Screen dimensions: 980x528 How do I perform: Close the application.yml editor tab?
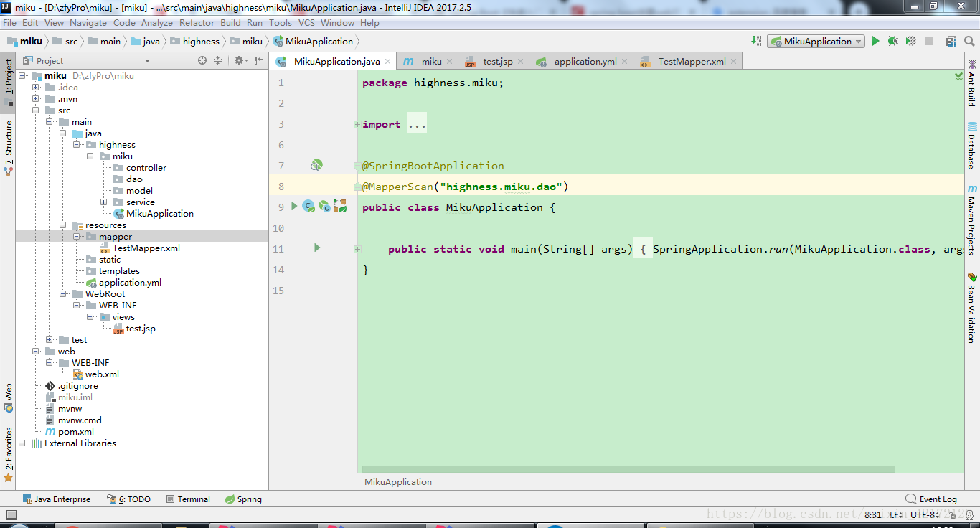click(625, 62)
